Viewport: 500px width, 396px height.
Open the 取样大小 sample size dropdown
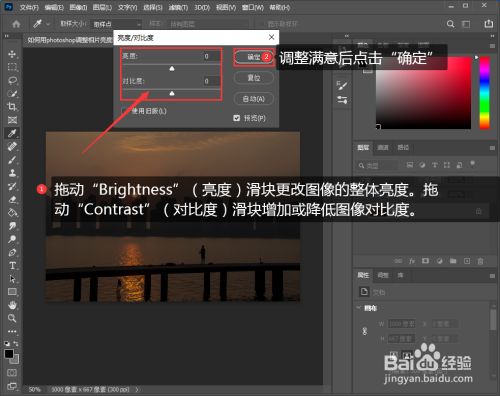117,24
